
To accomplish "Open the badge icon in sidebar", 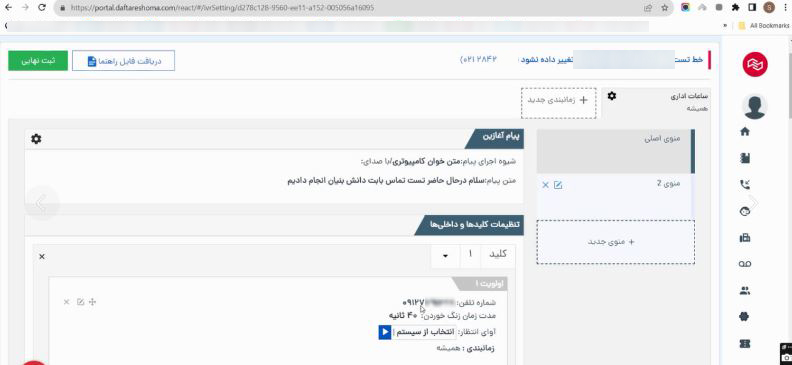I will [x=745, y=317].
